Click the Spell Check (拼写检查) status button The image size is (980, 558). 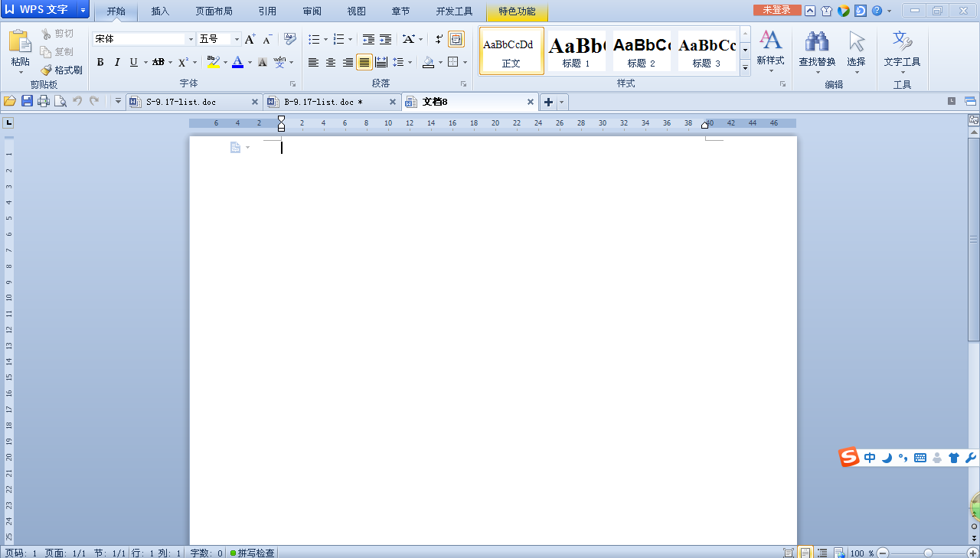pyautogui.click(x=252, y=552)
